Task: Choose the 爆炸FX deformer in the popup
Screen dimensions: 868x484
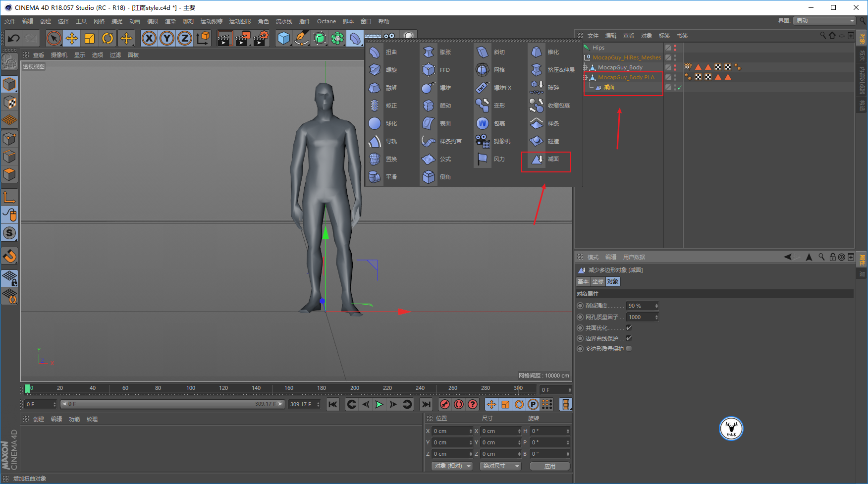Action: tap(494, 88)
